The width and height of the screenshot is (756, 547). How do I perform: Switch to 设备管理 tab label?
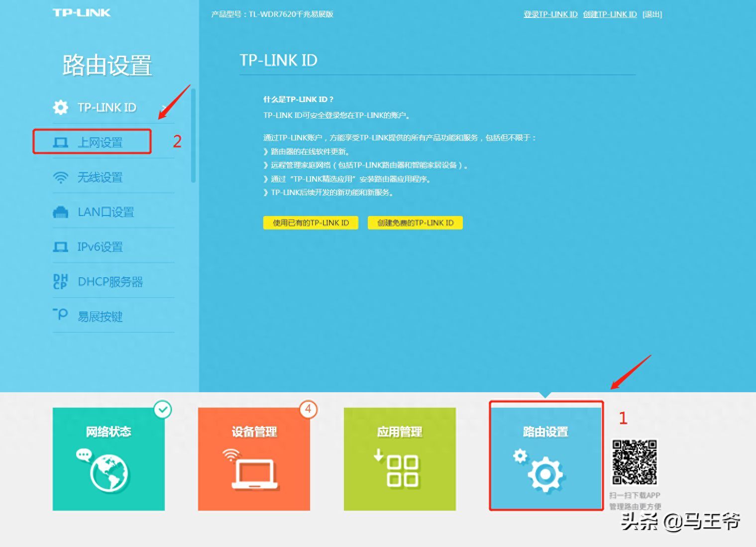click(x=254, y=432)
